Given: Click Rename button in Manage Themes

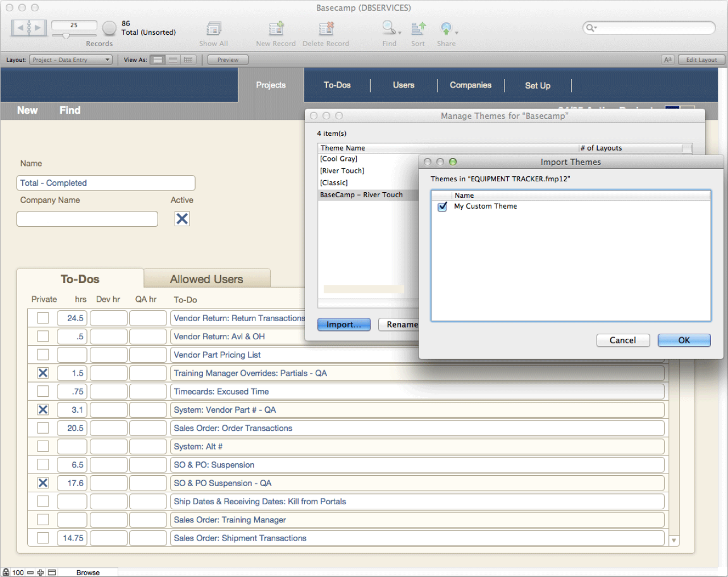Looking at the screenshot, I should click(x=399, y=325).
